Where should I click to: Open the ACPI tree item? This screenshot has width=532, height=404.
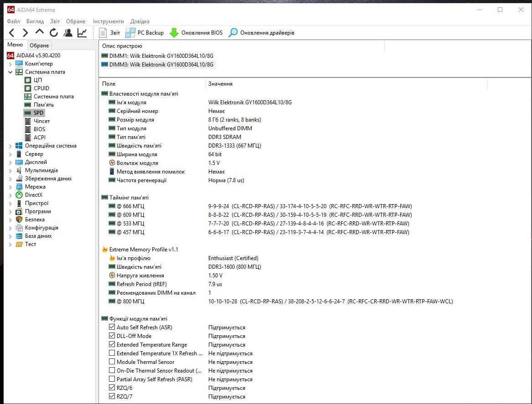(35, 137)
